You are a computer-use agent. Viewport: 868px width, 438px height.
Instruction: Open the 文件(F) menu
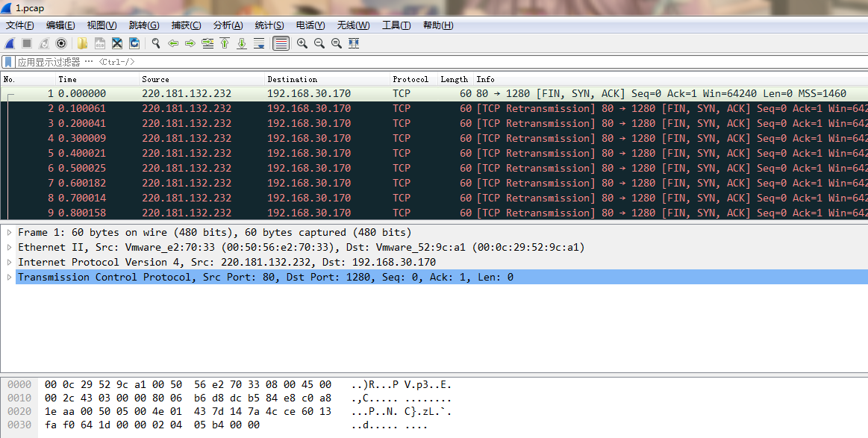click(x=20, y=25)
